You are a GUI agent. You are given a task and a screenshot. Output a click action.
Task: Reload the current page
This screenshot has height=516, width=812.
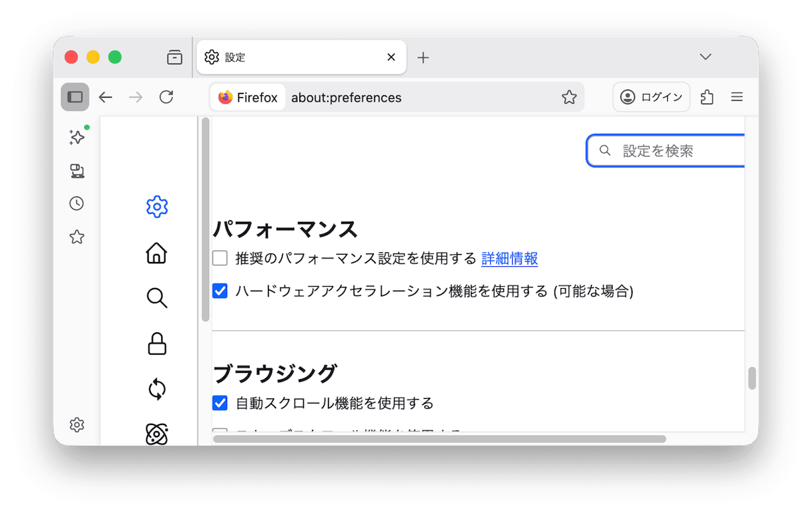pos(166,96)
